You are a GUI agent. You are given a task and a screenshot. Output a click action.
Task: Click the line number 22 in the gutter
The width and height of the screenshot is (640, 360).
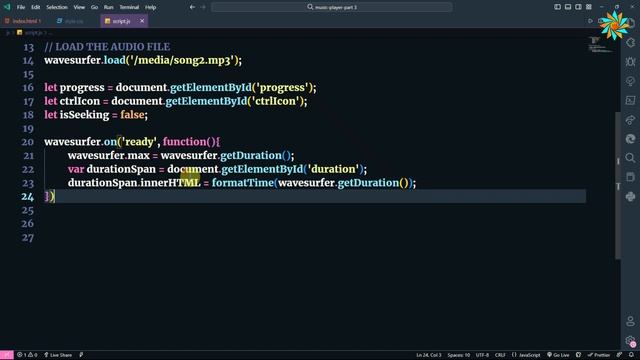(x=28, y=169)
